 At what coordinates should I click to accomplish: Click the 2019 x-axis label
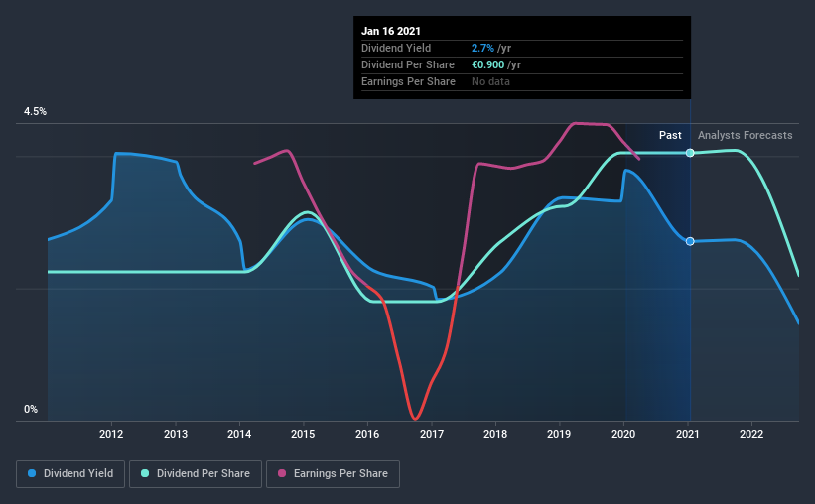[559, 434]
